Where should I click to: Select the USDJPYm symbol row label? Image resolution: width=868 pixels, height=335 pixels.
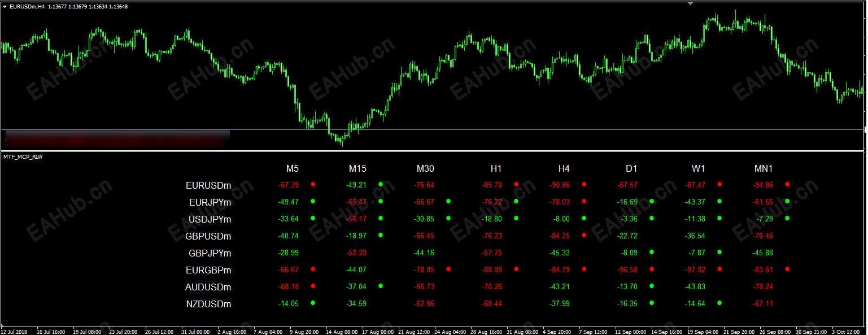210,219
